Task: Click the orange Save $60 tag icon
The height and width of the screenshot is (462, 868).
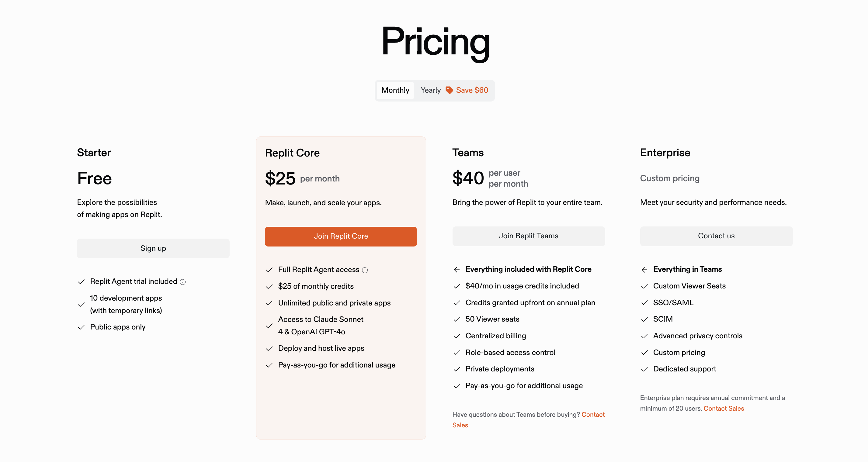Action: pos(449,90)
